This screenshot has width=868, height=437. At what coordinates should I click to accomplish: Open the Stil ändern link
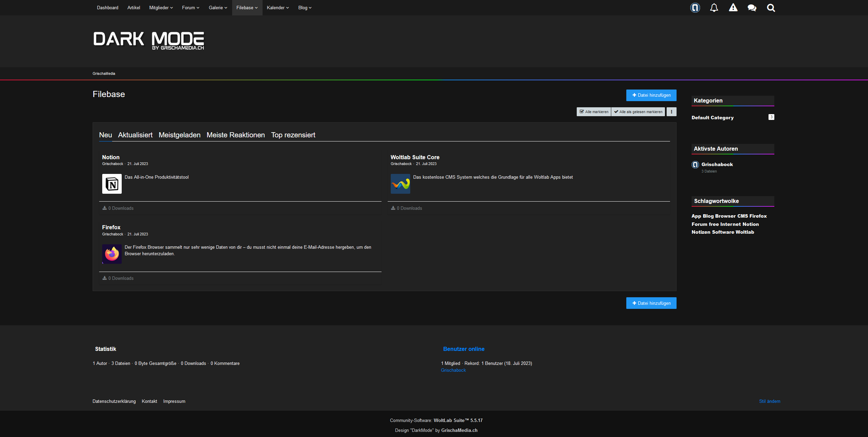coord(770,401)
